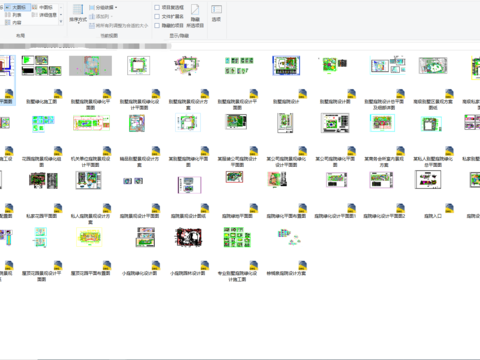Select the 专业别墅庭院绿化设计施工图 file thumbnail
Viewport: 480px width, 360px height.
237,237
